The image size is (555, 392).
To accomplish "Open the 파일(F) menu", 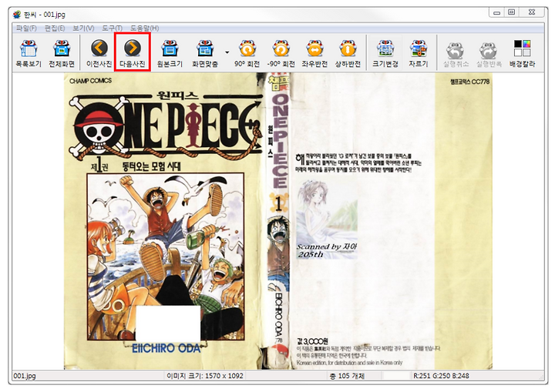I will 26,28.
